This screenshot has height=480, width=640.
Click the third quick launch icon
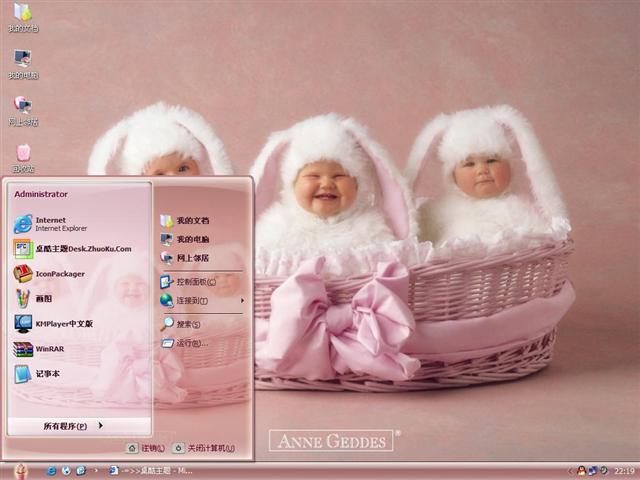pos(81,471)
